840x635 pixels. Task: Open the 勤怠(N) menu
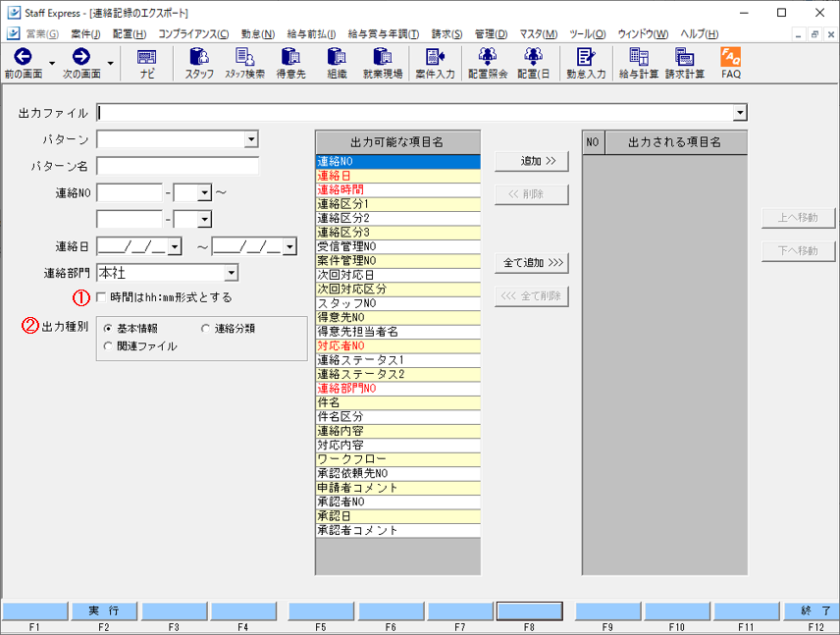click(258, 33)
